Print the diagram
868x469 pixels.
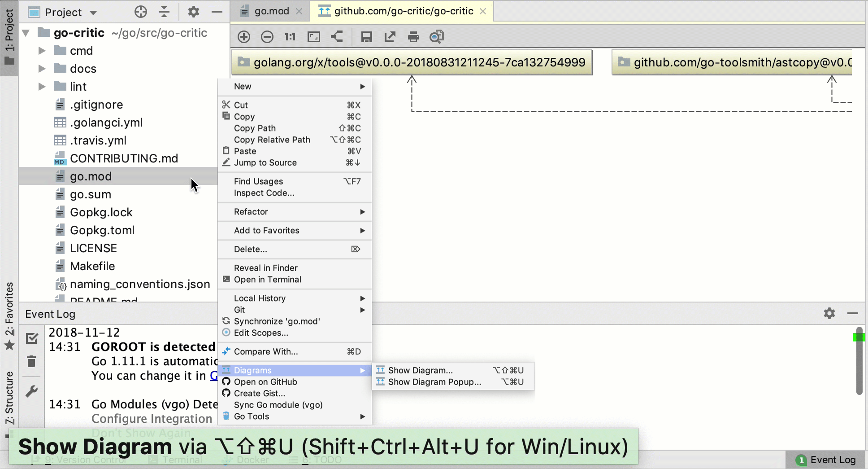[413, 36]
